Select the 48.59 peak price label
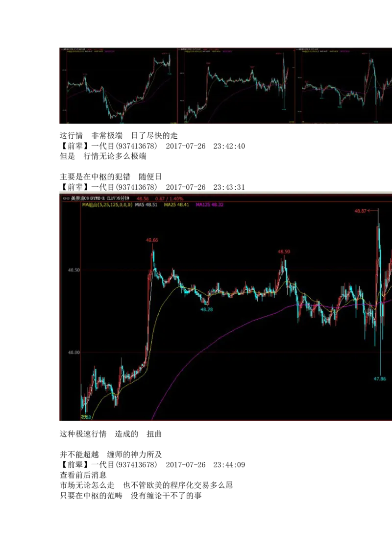The image size is (392, 555). [284, 252]
